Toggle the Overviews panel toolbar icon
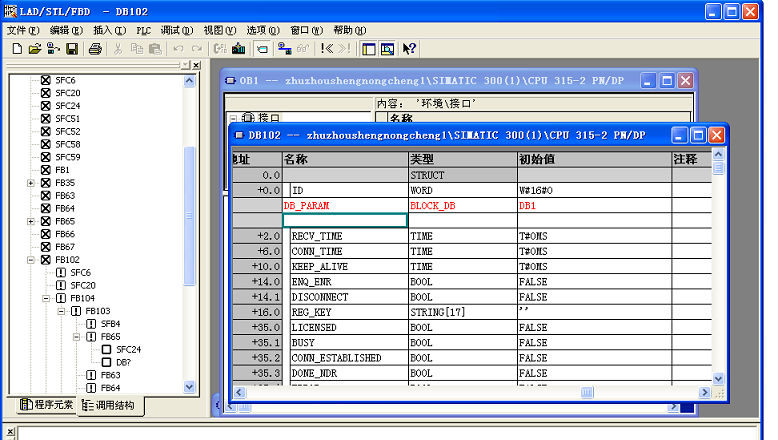 coord(369,49)
